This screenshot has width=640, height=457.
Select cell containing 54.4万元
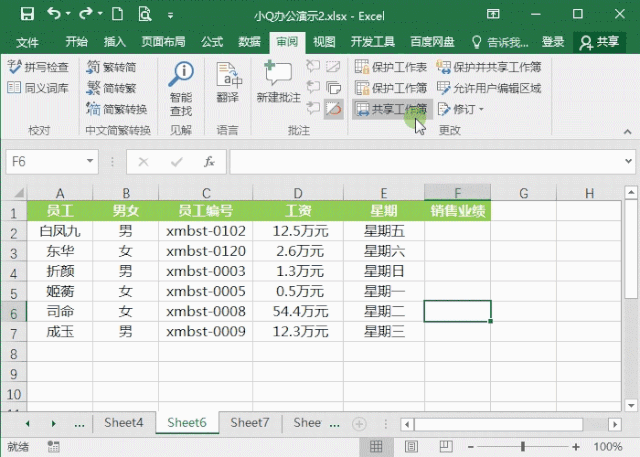(298, 311)
